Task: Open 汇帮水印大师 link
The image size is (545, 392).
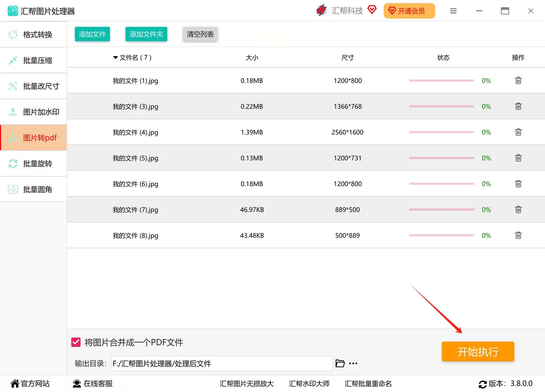Action: click(x=309, y=384)
